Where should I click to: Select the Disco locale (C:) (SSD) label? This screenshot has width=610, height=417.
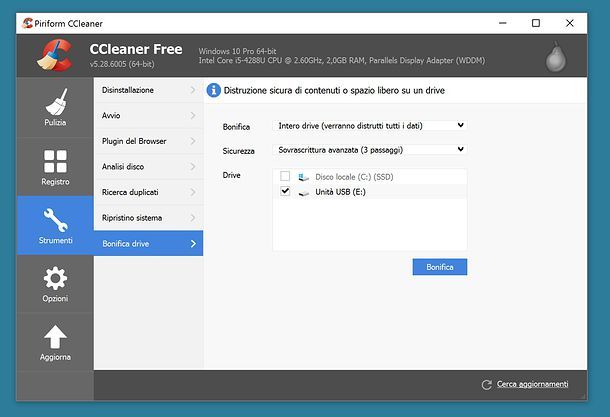point(354,177)
